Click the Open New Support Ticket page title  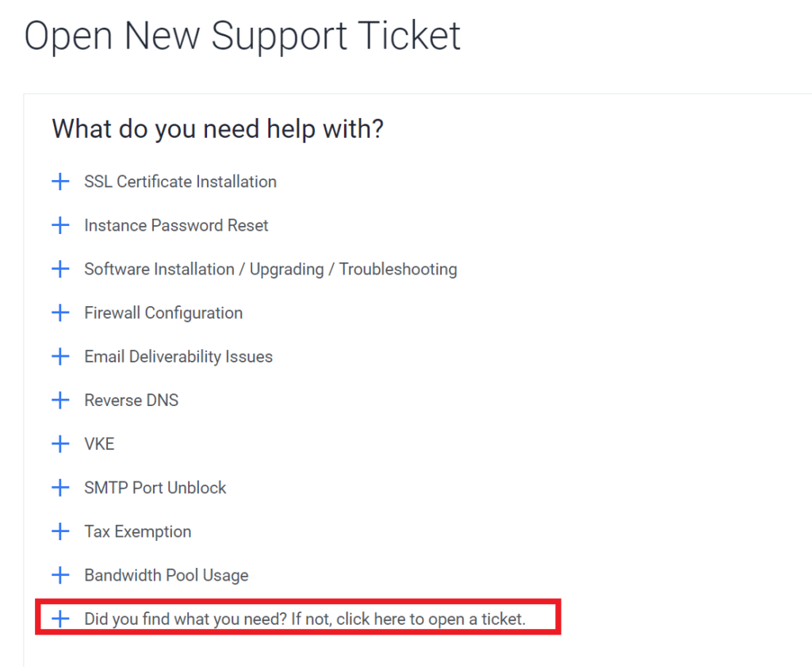point(243,35)
